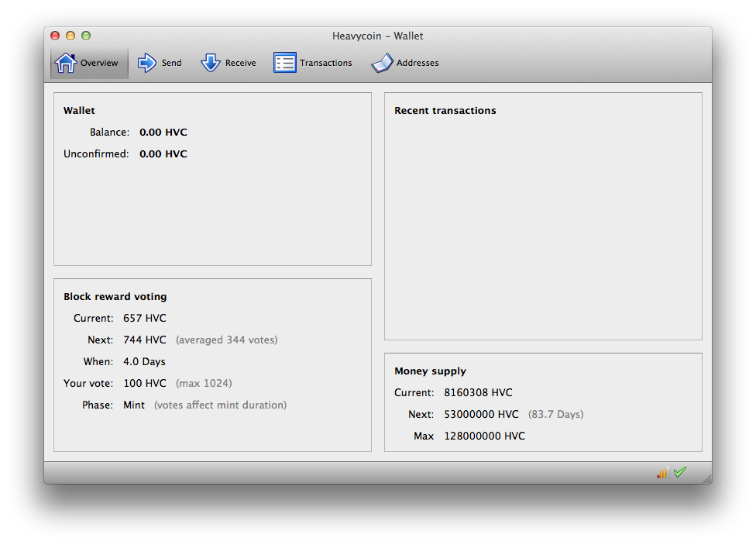Click the 'Phase:' label
Screen dimensions: 756x545
pos(98,405)
